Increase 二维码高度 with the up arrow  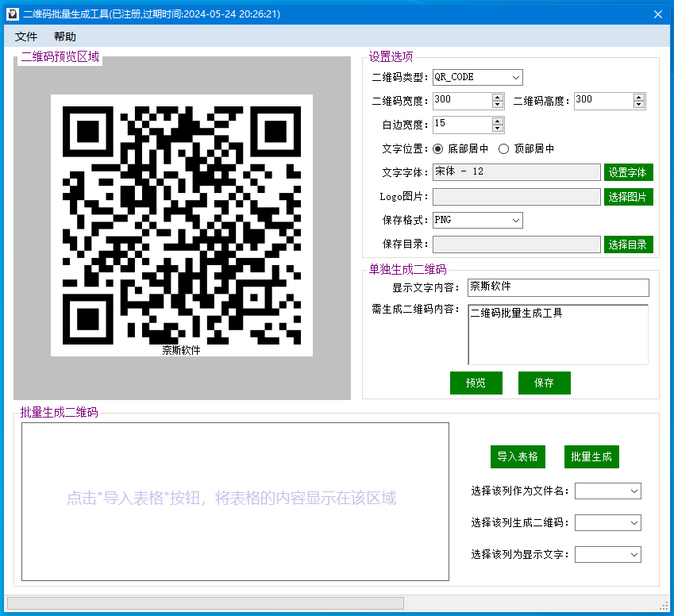[639, 98]
